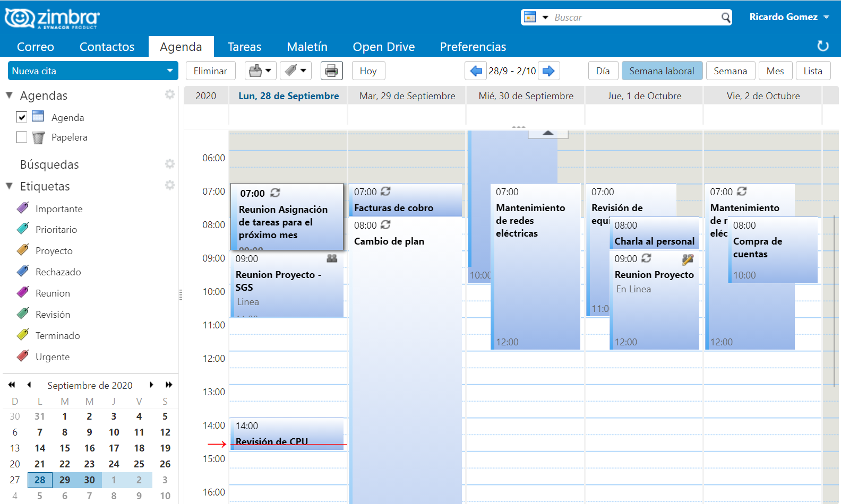Switch to Mes calendar view
This screenshot has height=504, width=841.
coord(775,71)
